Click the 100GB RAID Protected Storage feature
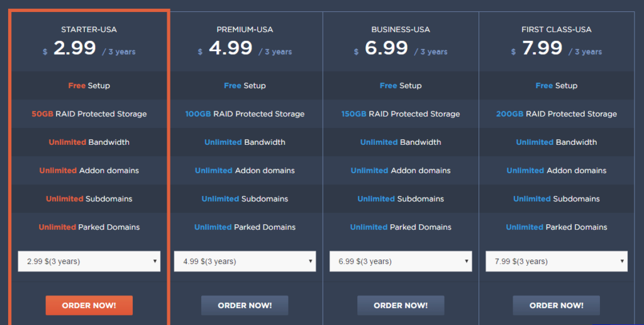The height and width of the screenshot is (325, 644). pos(245,114)
